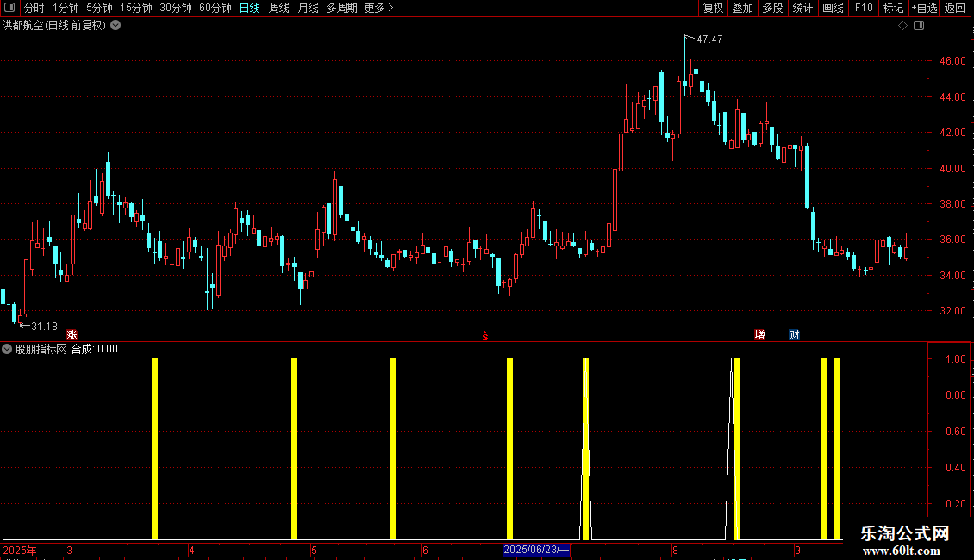
Task: Click the red $ marker below the chart
Action: click(x=485, y=336)
